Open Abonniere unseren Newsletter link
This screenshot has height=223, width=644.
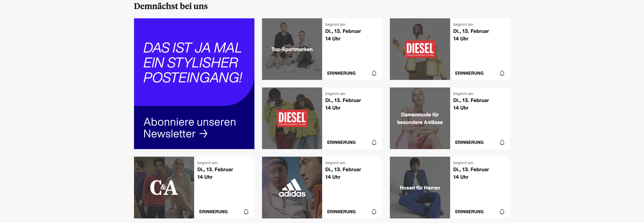tap(190, 128)
